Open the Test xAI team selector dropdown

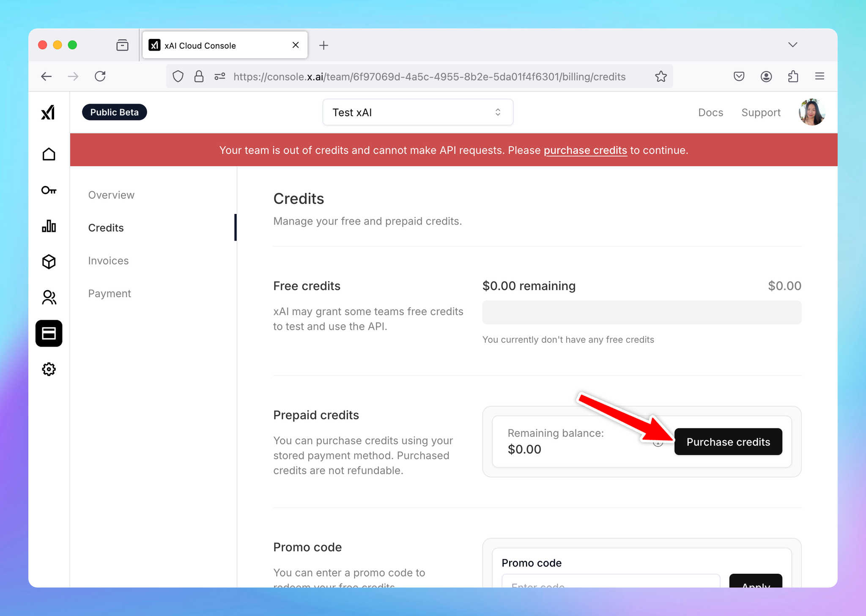418,112
